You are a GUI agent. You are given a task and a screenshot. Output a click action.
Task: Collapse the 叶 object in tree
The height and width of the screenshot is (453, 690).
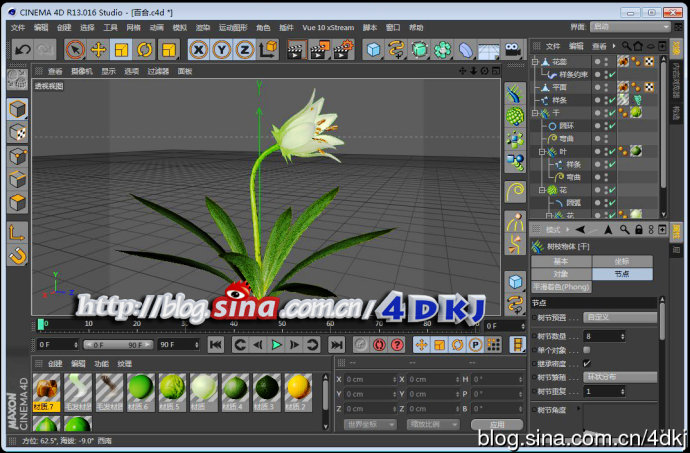[x=542, y=152]
